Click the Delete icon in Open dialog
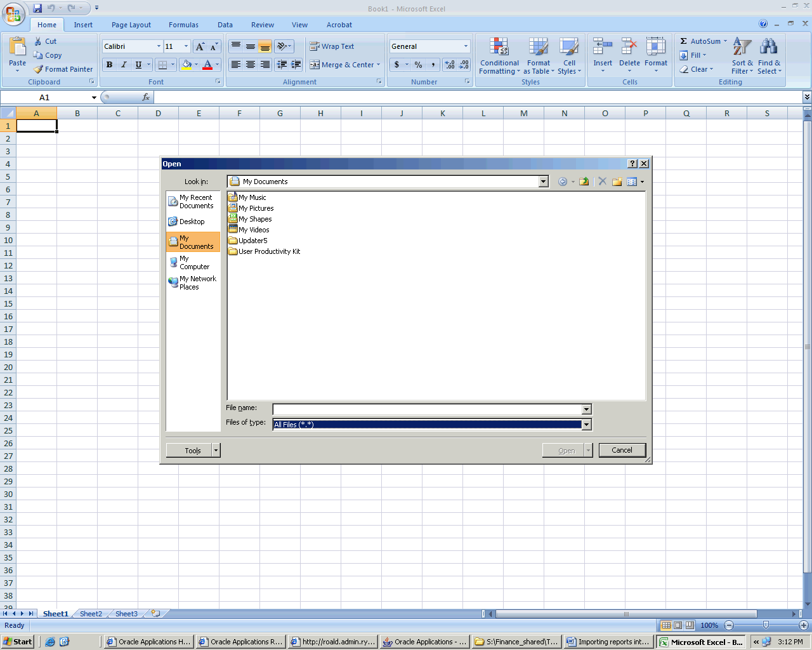Image resolution: width=812 pixels, height=650 pixels. [602, 182]
